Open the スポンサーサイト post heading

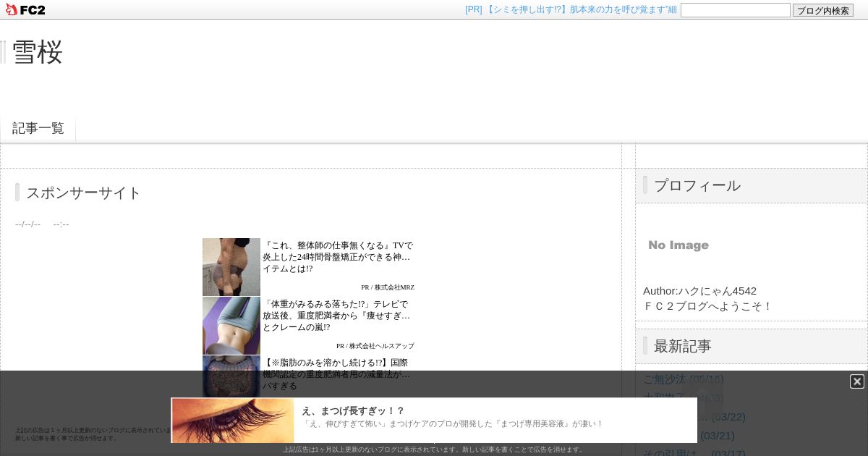(x=84, y=193)
